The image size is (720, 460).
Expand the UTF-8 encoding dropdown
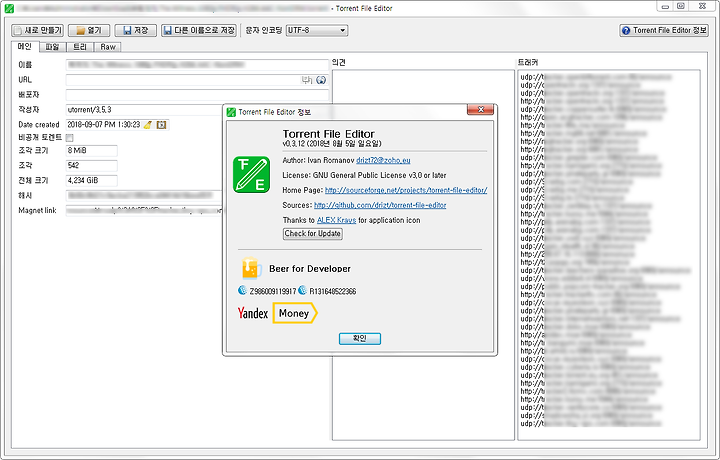coord(317,30)
